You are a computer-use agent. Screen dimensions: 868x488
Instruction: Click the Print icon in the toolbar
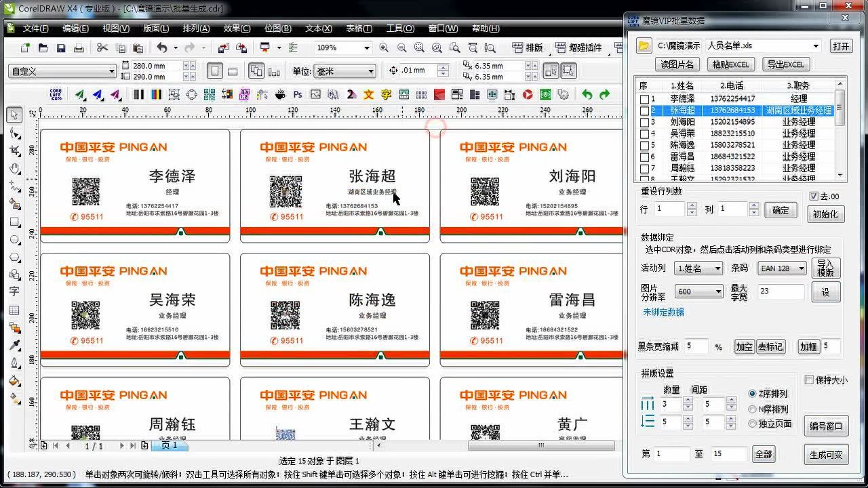coord(79,47)
